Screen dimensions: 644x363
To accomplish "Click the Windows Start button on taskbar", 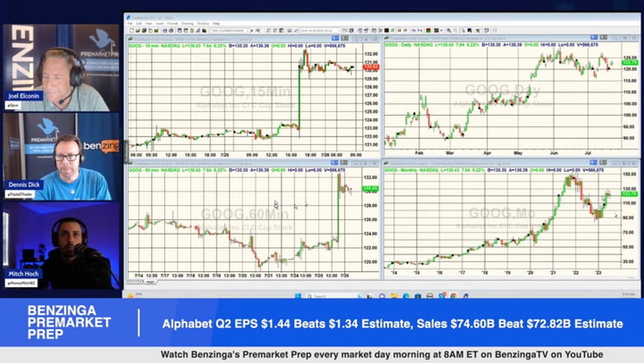I will point(298,296).
